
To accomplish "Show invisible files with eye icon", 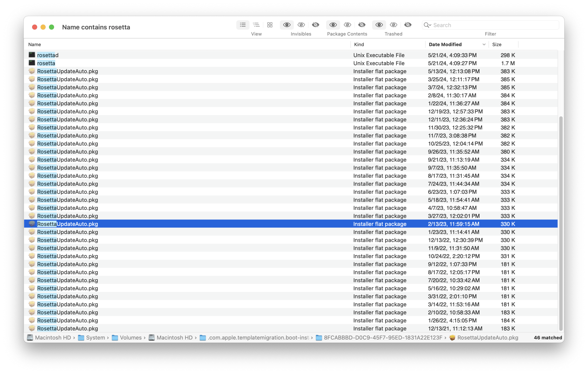I will [x=287, y=25].
